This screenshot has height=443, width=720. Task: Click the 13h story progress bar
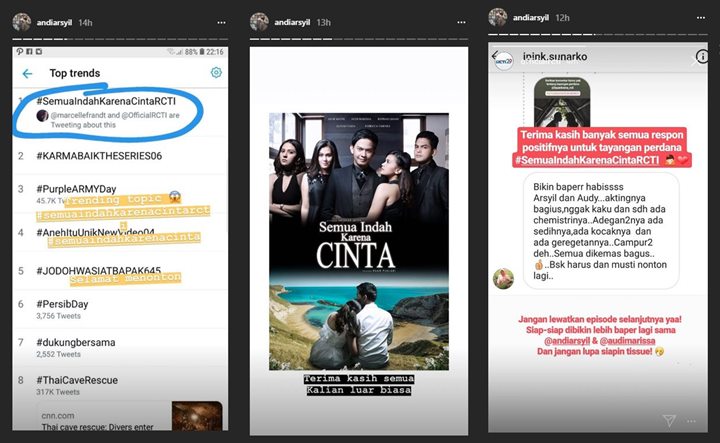(x=359, y=39)
